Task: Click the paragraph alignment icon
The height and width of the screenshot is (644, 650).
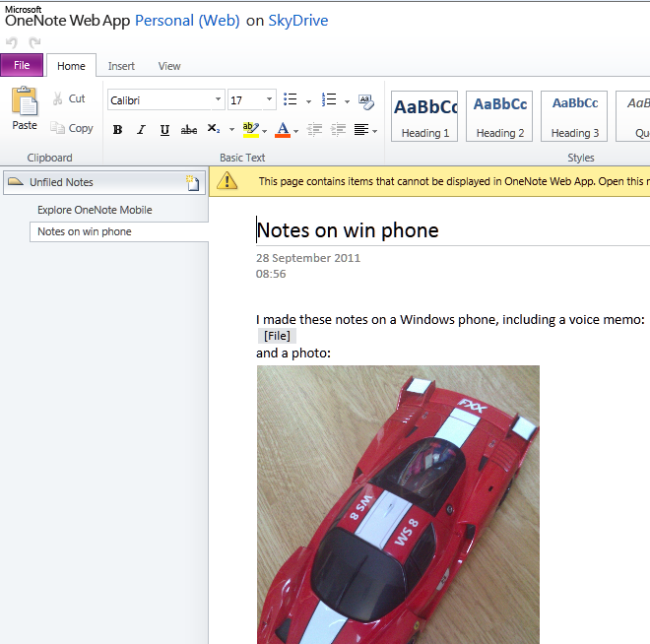Action: coord(361,130)
